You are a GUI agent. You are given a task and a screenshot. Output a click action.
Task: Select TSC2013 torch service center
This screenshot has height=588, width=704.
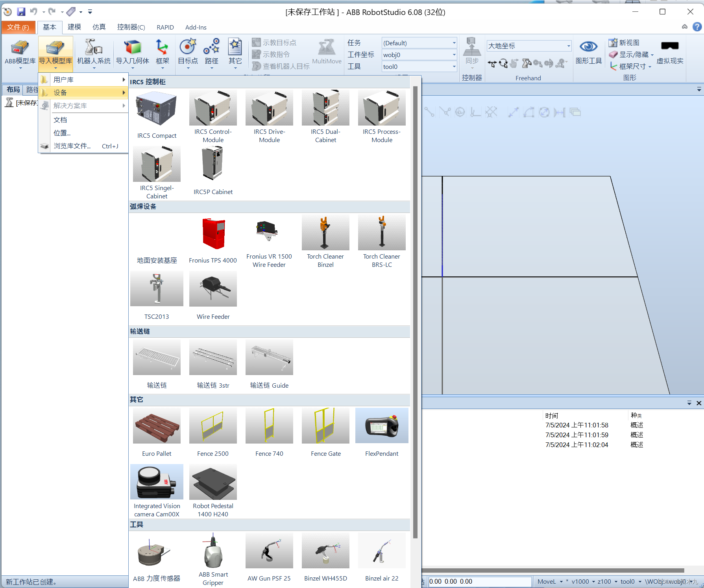pos(157,296)
